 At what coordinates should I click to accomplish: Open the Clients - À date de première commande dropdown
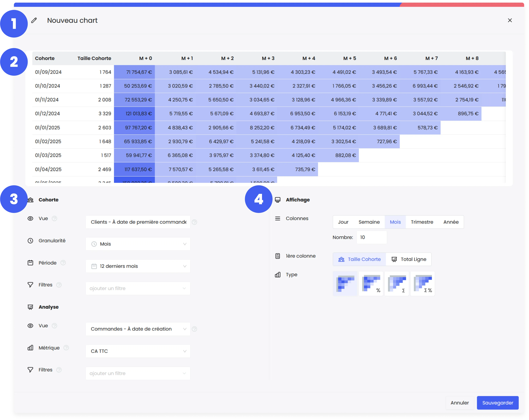(138, 222)
